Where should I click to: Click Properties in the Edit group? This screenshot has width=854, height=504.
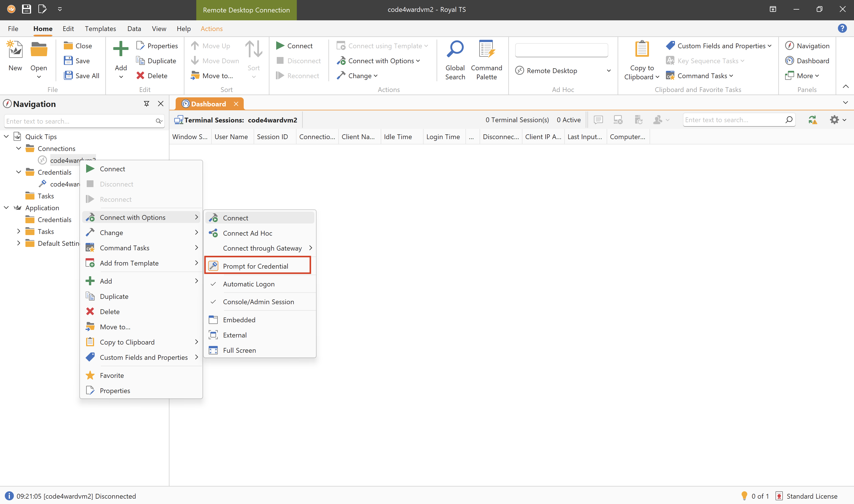(157, 45)
